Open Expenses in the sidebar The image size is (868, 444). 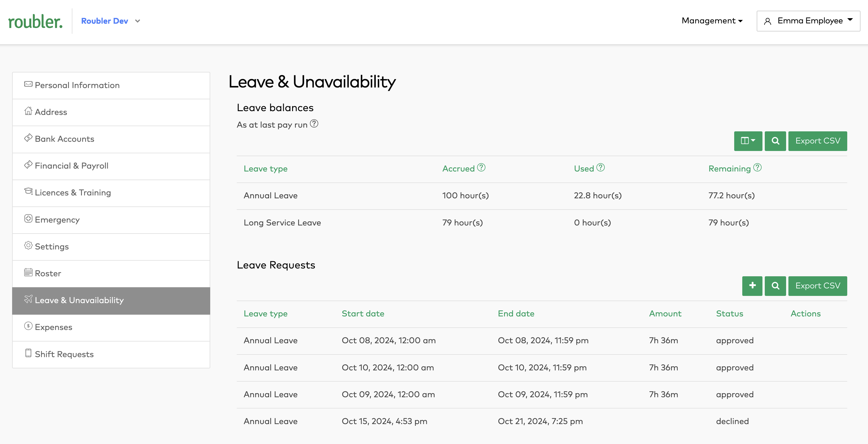(x=111, y=328)
